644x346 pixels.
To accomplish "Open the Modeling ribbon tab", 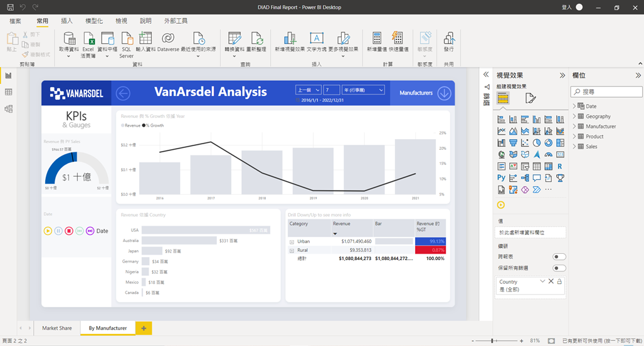I will [94, 21].
